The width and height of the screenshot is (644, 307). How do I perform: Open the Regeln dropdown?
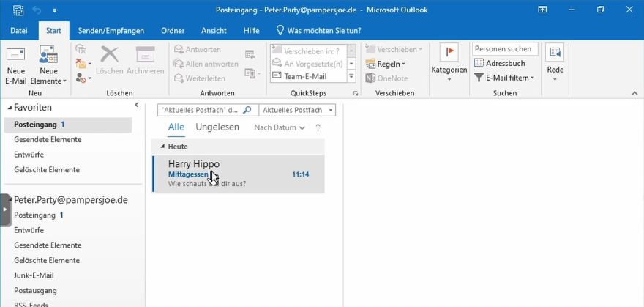[x=385, y=64]
